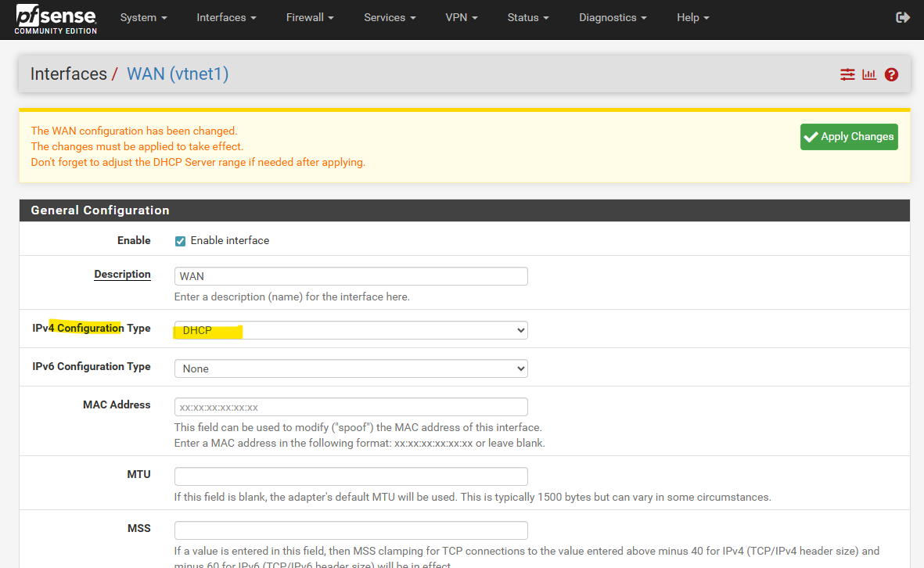Click the MTU input field
The image size is (924, 568).
[x=351, y=476]
